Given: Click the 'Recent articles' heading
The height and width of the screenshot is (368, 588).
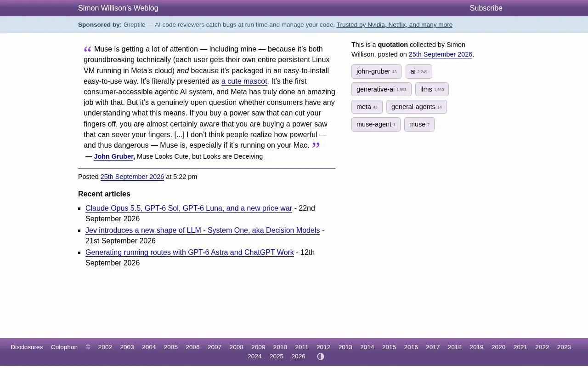Looking at the screenshot, I should (104, 194).
